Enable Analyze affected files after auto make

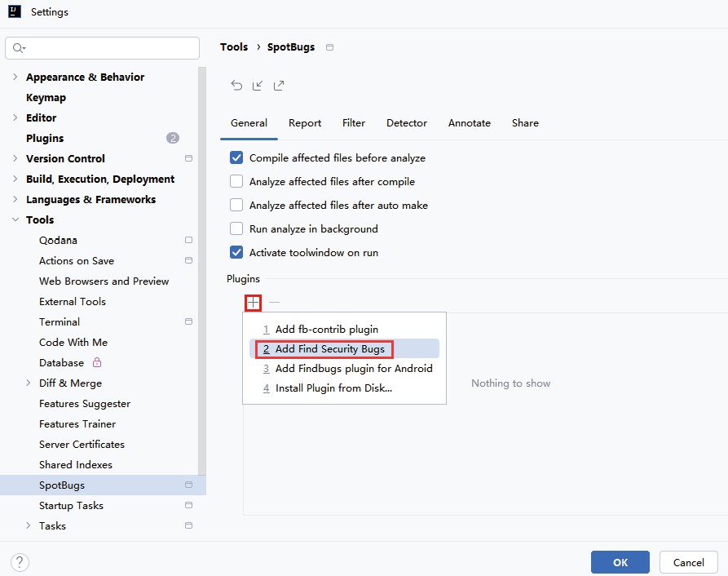[236, 206]
